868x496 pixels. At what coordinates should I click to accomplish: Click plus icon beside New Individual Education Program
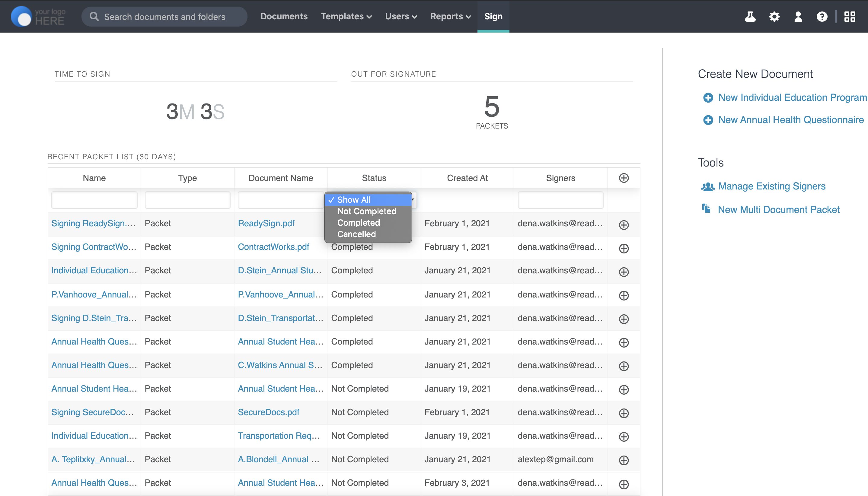[x=708, y=98]
